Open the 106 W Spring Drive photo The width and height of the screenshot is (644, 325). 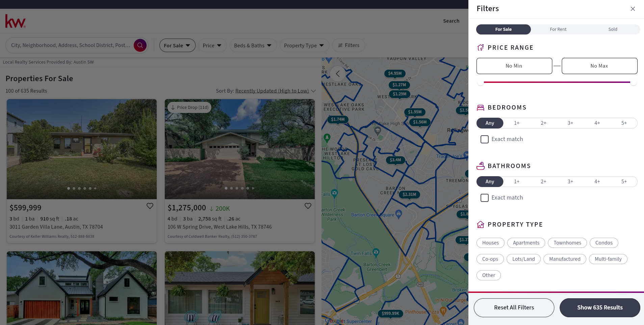(x=240, y=149)
